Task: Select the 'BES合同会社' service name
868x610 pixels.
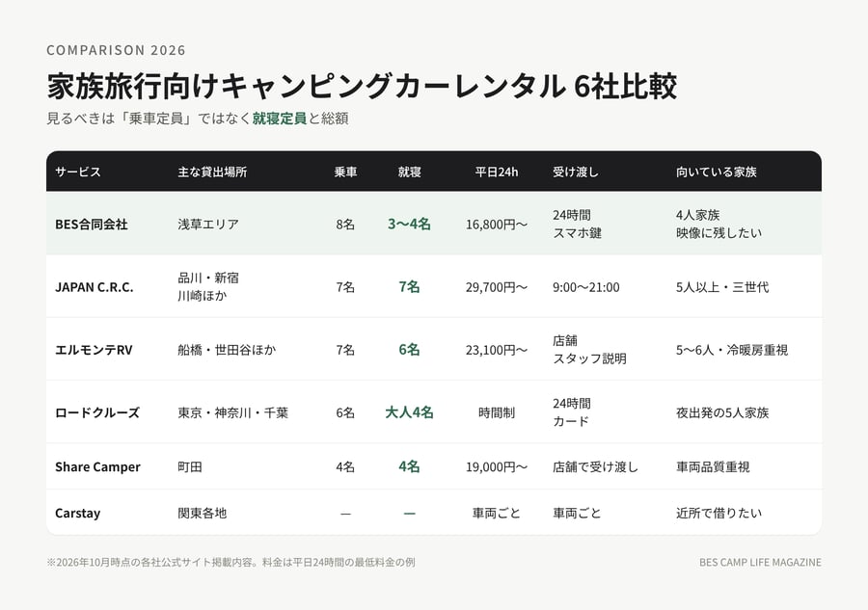Action: coord(92,224)
